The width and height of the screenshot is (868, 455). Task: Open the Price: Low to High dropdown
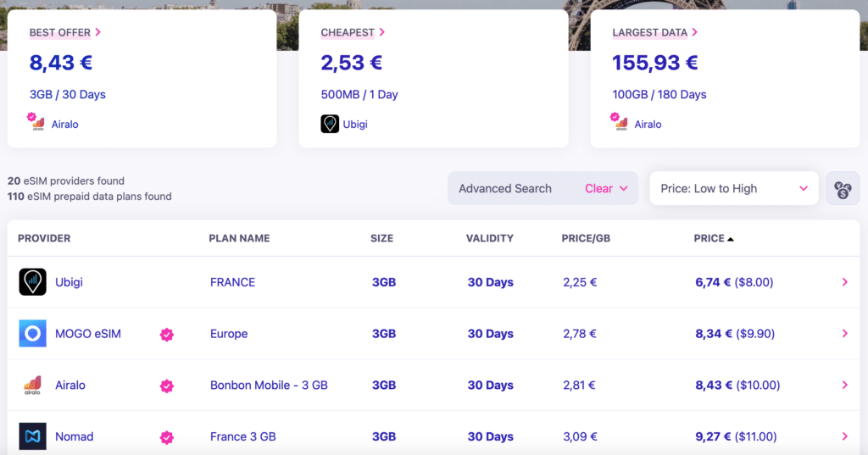pos(733,189)
